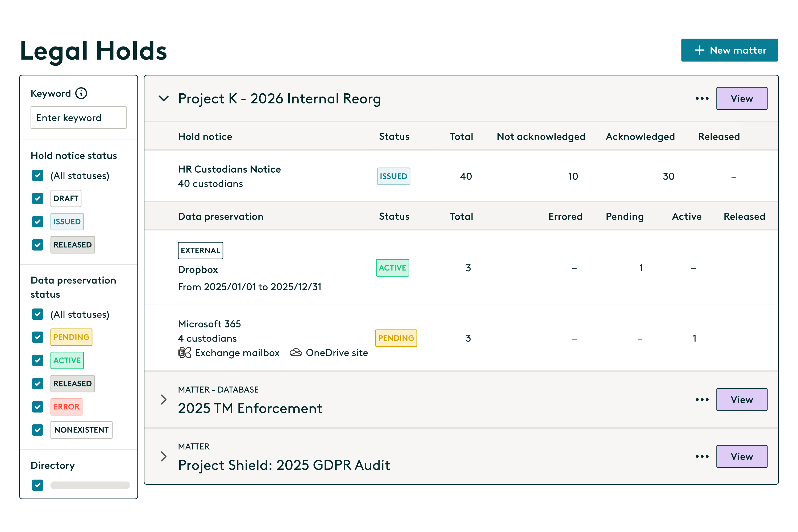Click the Exchange mailbox icon
Image resolution: width=798 pixels, height=532 pixels.
point(185,353)
